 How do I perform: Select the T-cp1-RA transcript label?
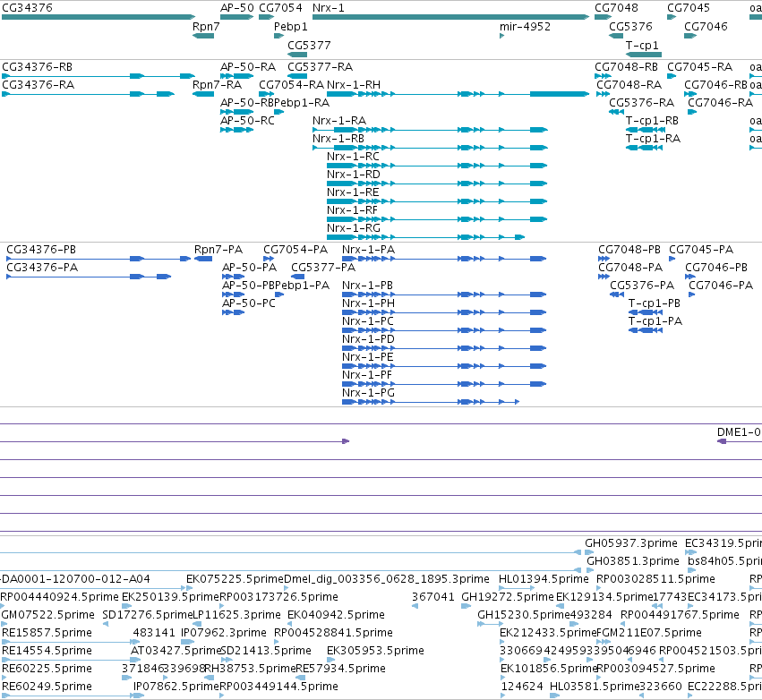653,138
